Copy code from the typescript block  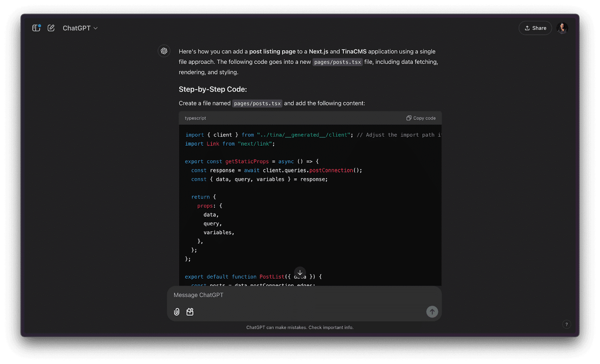(x=421, y=118)
